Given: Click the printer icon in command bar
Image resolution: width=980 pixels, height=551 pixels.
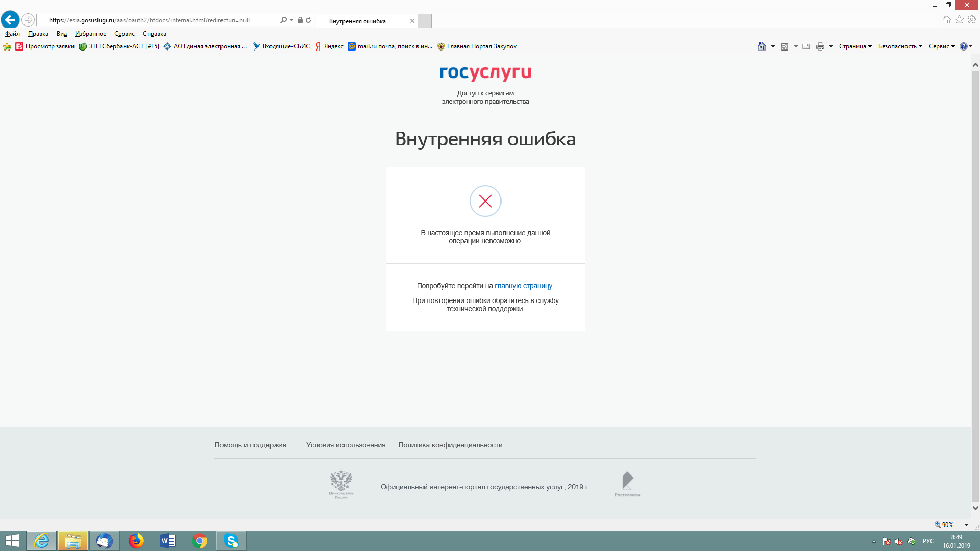Looking at the screenshot, I should [820, 46].
